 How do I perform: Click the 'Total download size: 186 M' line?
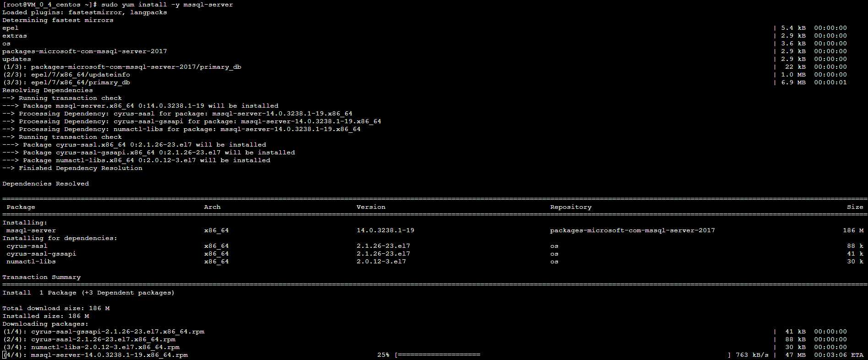click(56, 308)
